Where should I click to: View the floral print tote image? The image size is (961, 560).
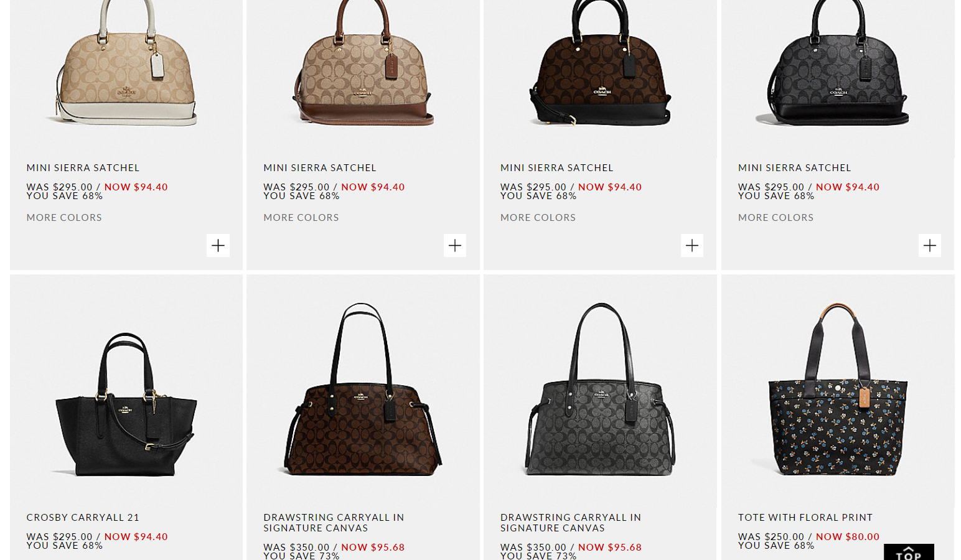click(x=838, y=390)
